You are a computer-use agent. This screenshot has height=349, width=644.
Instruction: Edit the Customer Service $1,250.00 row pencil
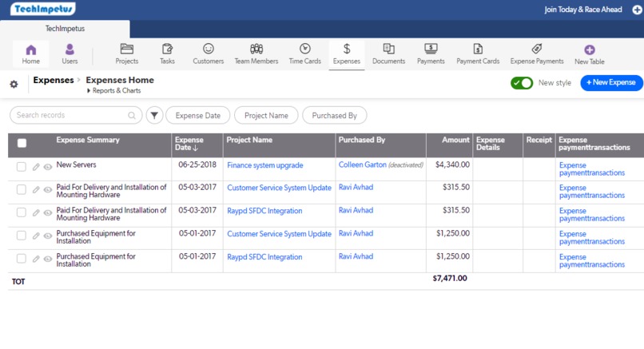click(x=36, y=236)
